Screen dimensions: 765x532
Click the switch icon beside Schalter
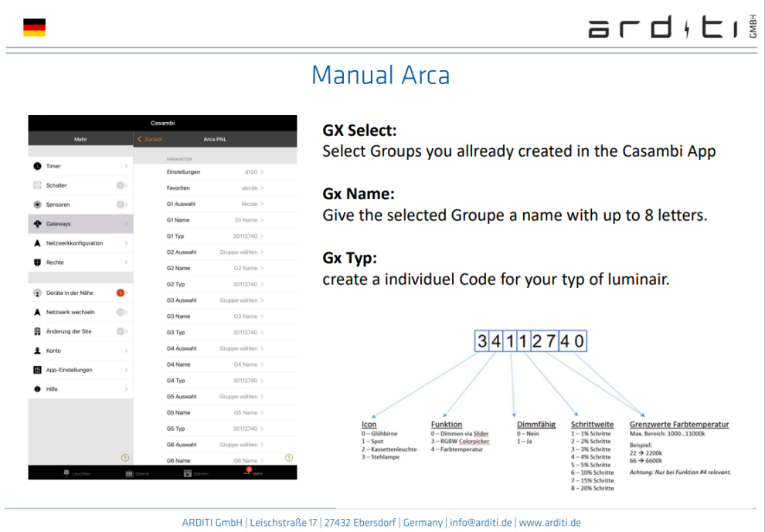[x=38, y=185]
